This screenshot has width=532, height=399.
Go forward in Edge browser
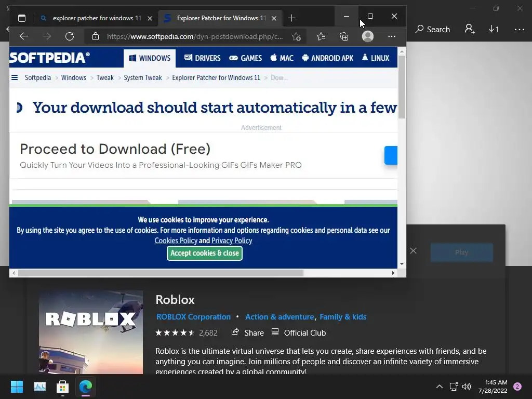47,36
